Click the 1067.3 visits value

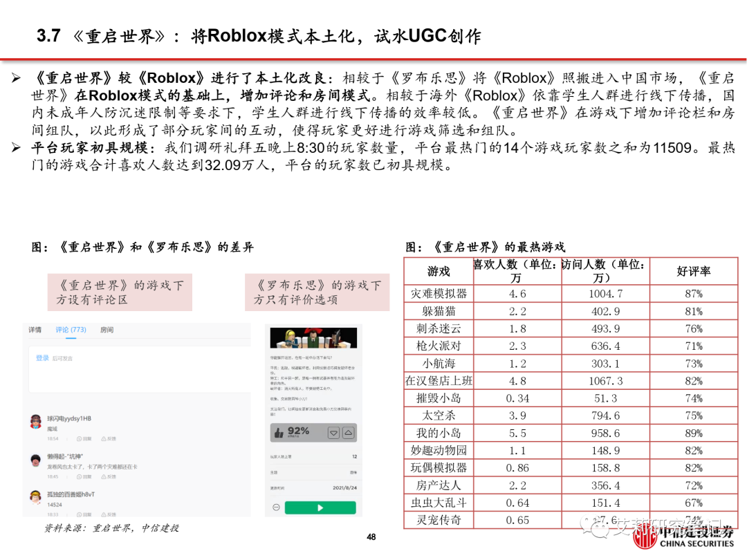(x=605, y=381)
